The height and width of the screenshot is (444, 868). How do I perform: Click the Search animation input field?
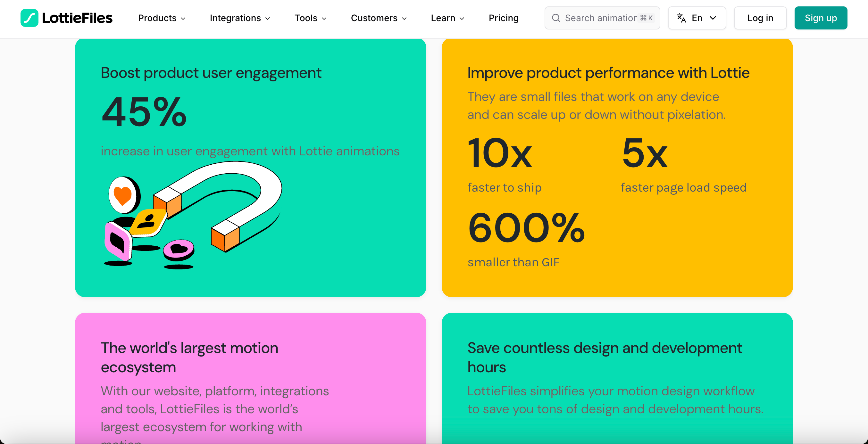(x=602, y=18)
